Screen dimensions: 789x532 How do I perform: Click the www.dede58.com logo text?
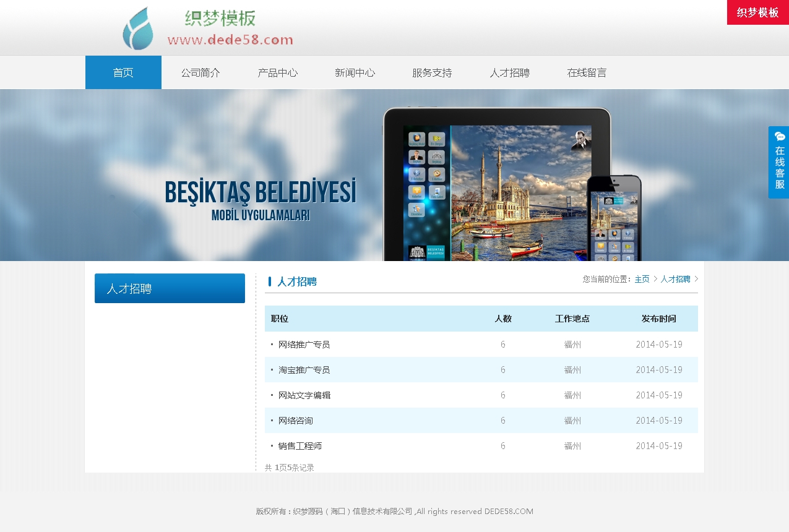pos(230,40)
